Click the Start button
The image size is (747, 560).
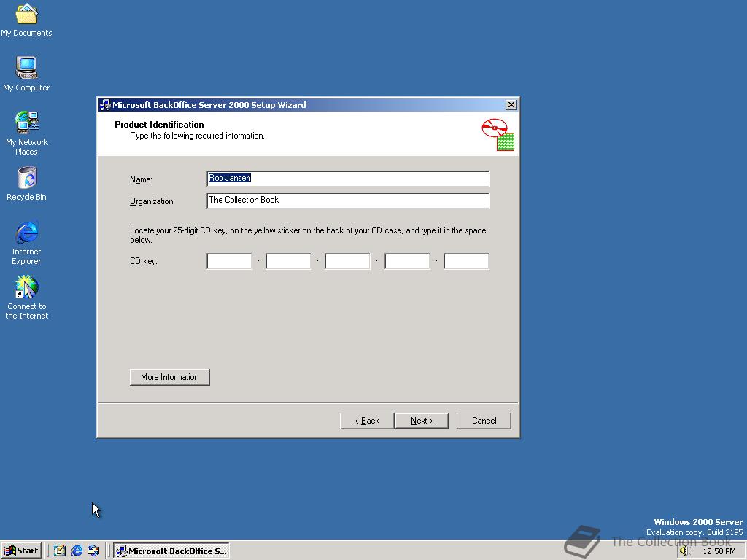[21, 551]
